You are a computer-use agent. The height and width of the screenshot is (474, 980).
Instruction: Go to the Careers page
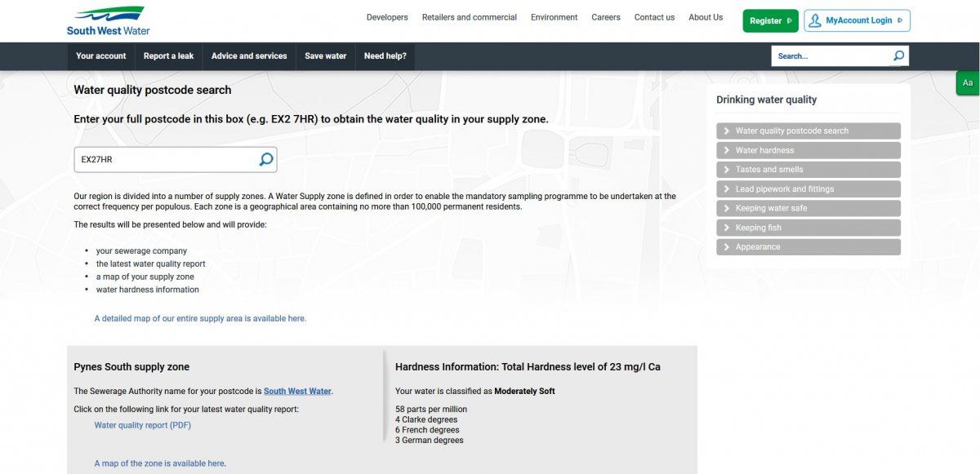pyautogui.click(x=606, y=17)
